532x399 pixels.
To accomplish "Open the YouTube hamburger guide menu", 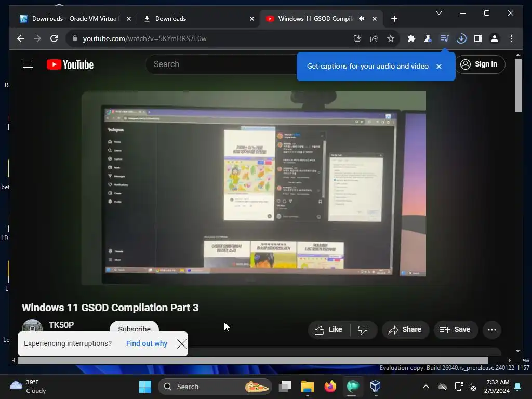I will click(x=28, y=64).
